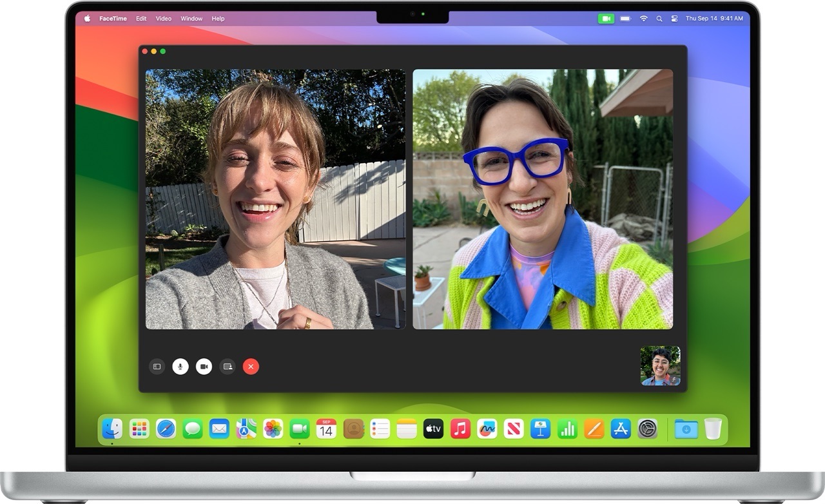Open the Edit menu
The width and height of the screenshot is (825, 504).
tap(141, 19)
